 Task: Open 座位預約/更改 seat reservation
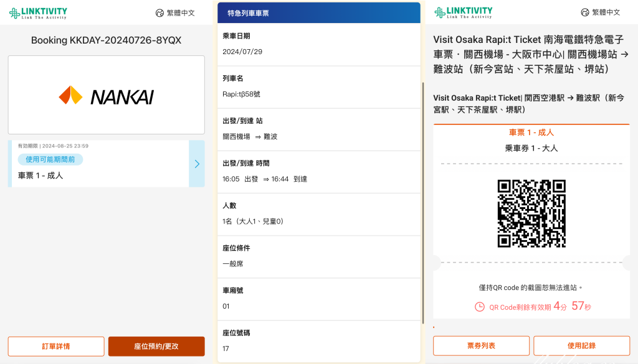(156, 346)
